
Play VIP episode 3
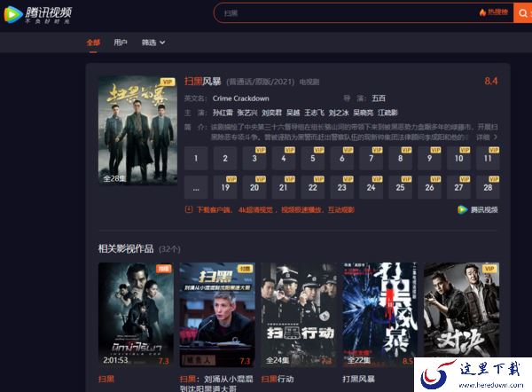[254, 158]
